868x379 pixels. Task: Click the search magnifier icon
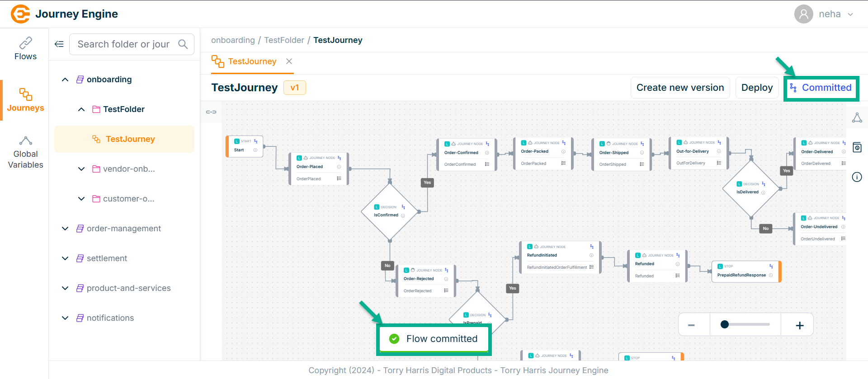click(183, 44)
